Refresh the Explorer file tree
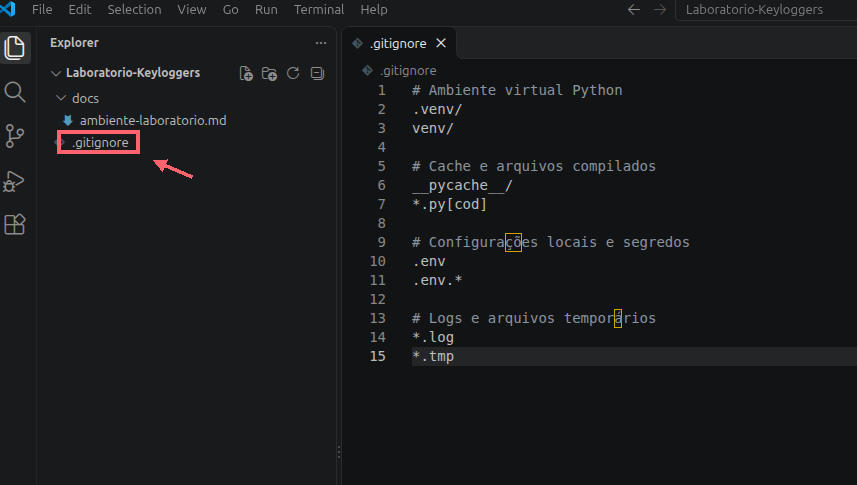Screen dimensions: 857x485 point(293,73)
